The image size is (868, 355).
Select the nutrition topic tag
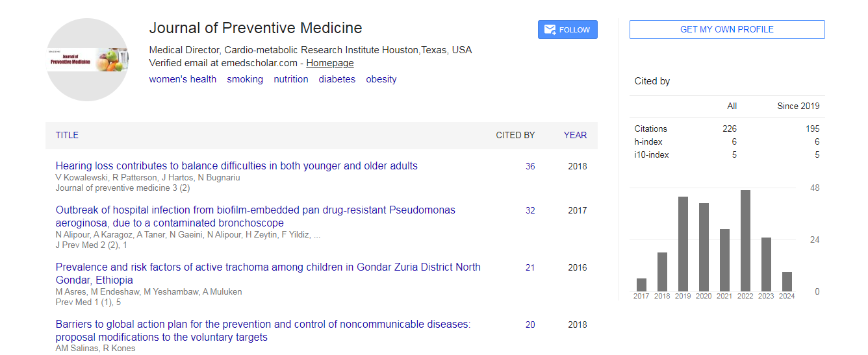290,79
